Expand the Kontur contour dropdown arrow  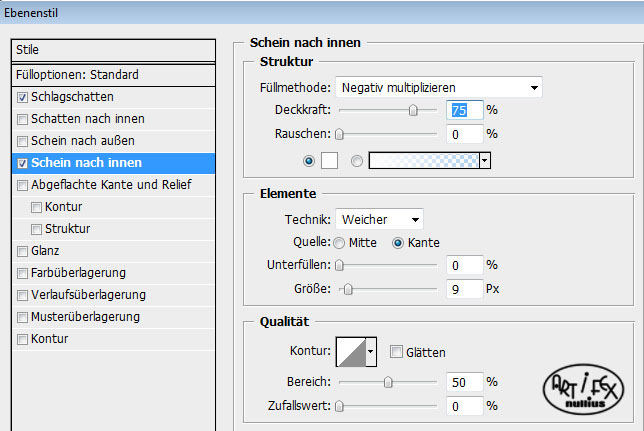(370, 352)
